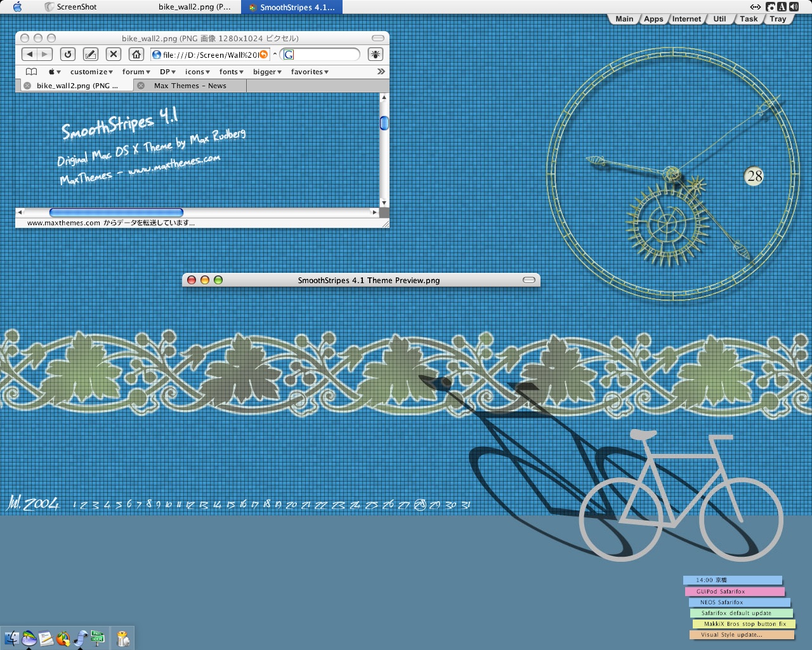Screen dimensions: 812x650
Task: Open address history arrow beside the URL field
Action: pos(275,55)
